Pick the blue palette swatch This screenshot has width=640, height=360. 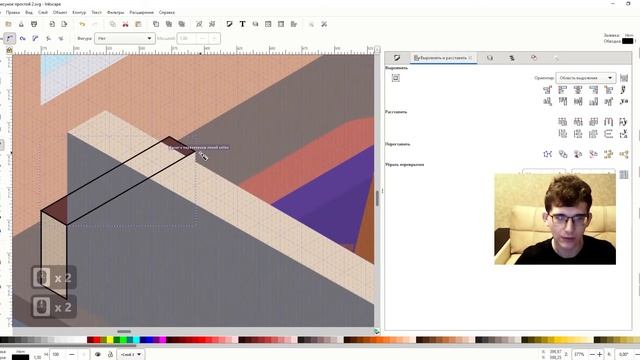(149, 340)
